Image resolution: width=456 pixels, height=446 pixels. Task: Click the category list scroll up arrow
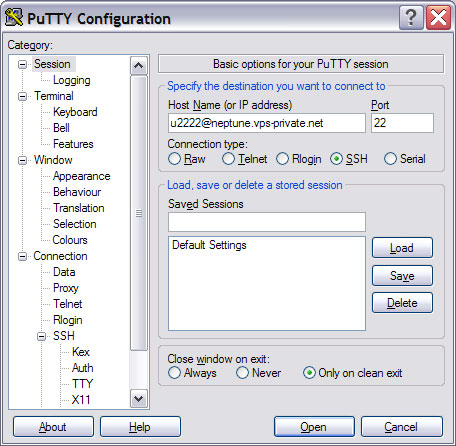[x=139, y=65]
